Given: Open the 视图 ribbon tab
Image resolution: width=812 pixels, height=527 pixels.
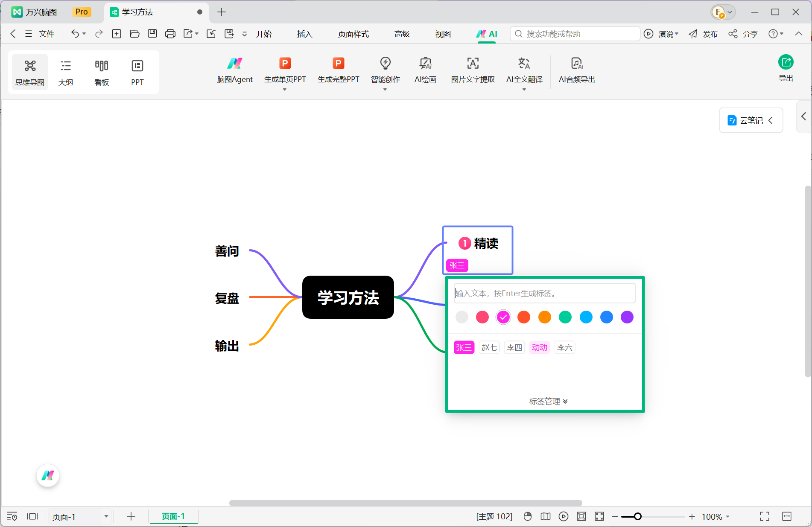Looking at the screenshot, I should [x=443, y=34].
